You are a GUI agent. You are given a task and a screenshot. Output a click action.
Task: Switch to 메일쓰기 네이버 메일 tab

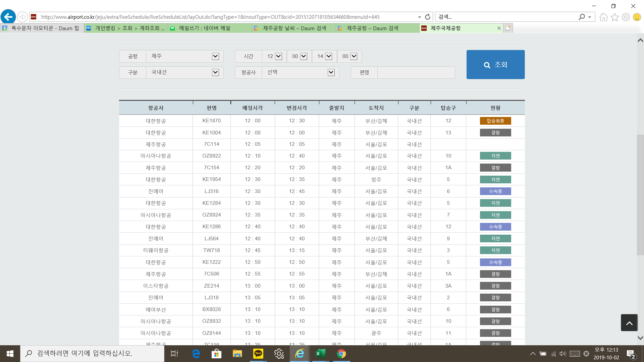pos(205,28)
